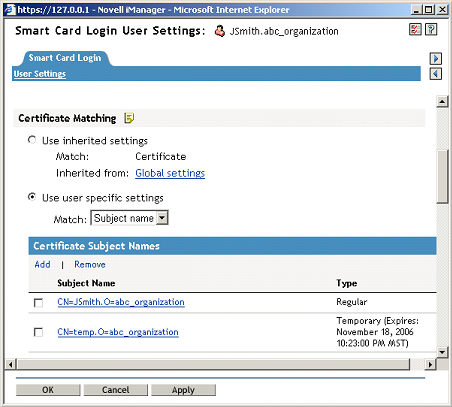Click the previous tab arrow icon
Image resolution: width=452 pixels, height=407 pixels.
click(x=435, y=74)
